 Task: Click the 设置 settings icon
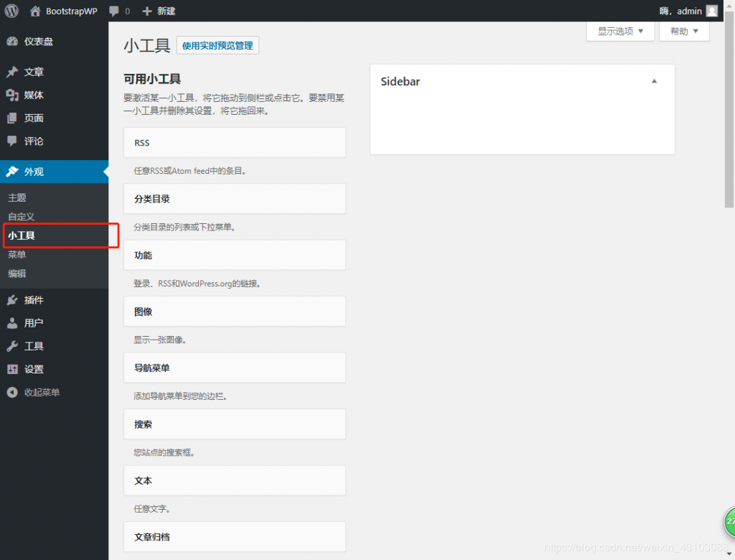click(x=12, y=369)
